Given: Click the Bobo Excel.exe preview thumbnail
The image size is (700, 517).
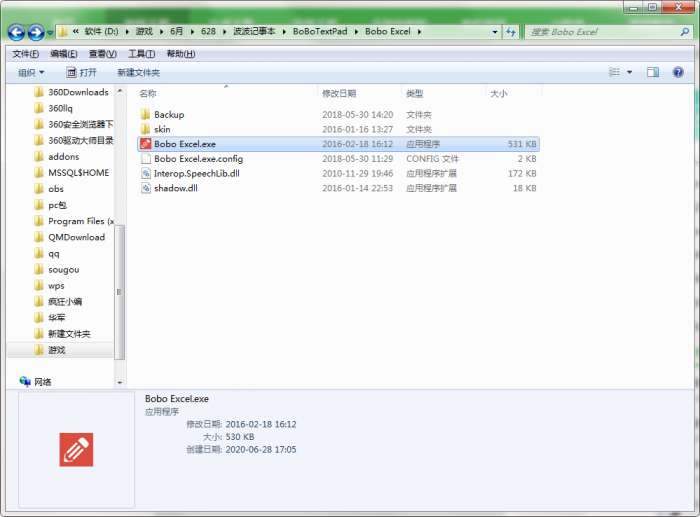Looking at the screenshot, I should pyautogui.click(x=76, y=449).
